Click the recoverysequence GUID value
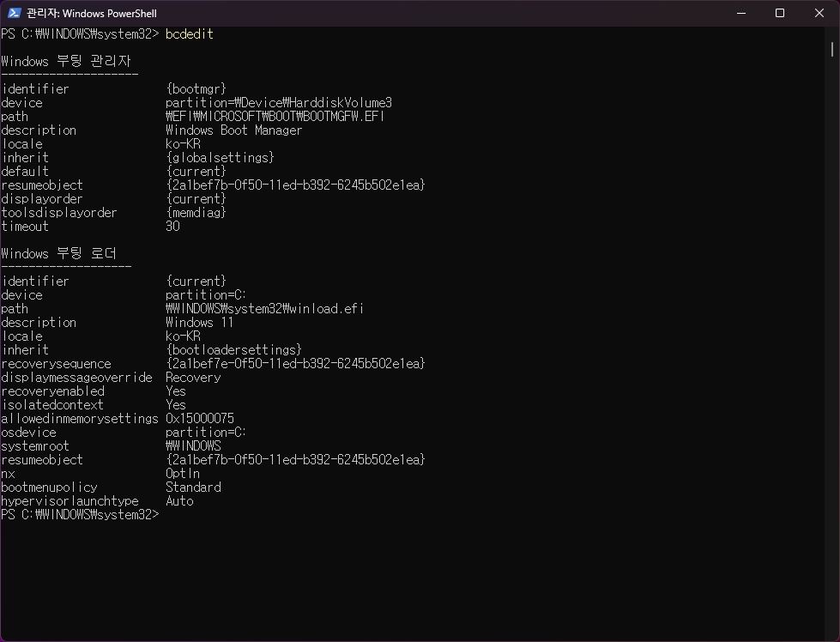Viewport: 840px width, 642px height. click(x=295, y=364)
